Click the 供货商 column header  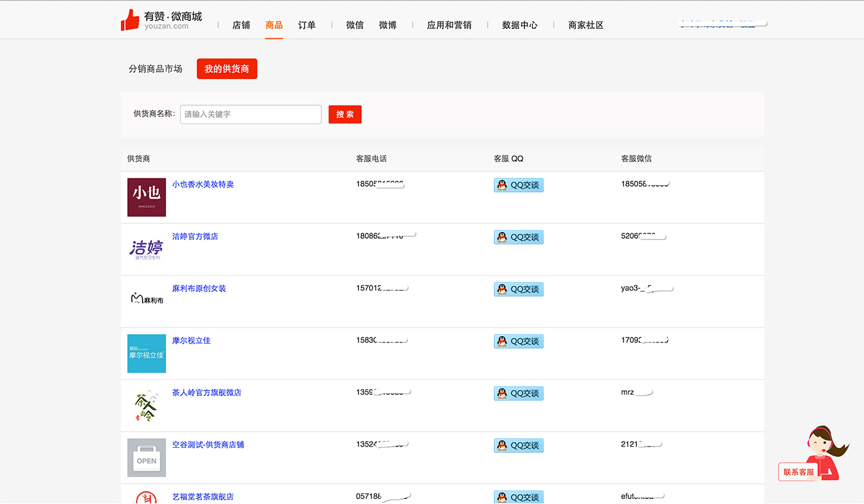coord(139,159)
